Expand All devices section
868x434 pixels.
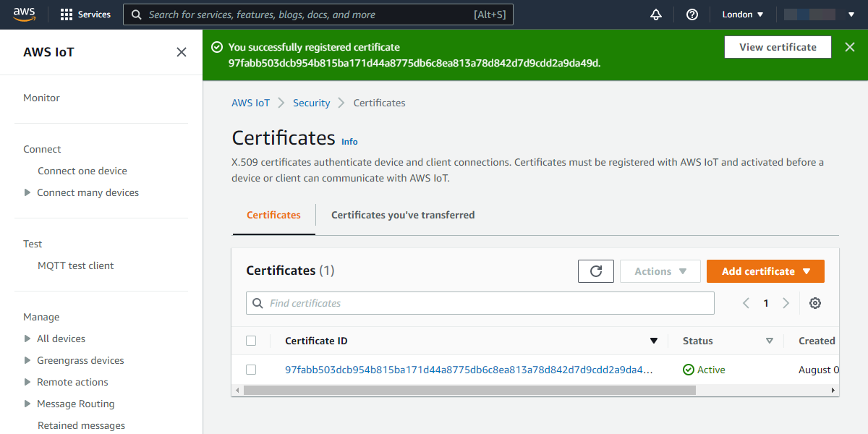point(27,339)
